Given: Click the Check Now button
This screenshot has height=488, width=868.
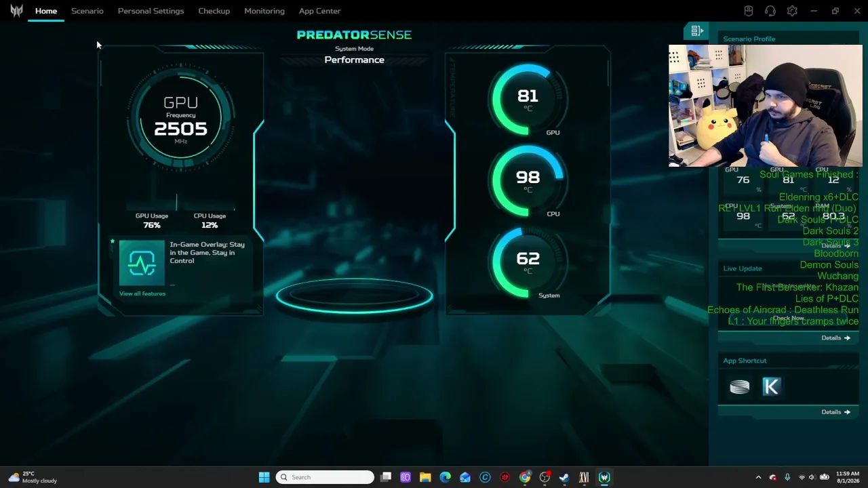Looking at the screenshot, I should [788, 318].
